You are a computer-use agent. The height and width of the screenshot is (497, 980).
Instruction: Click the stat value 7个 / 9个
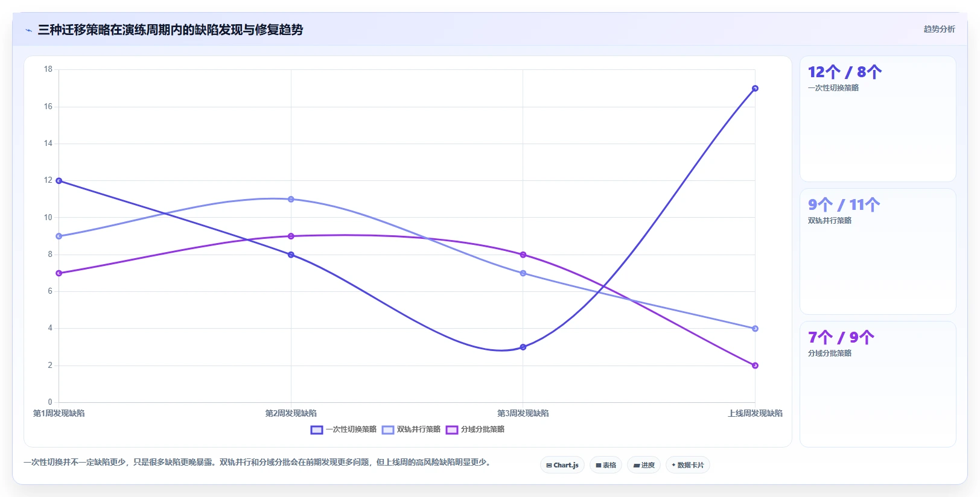[x=841, y=338]
